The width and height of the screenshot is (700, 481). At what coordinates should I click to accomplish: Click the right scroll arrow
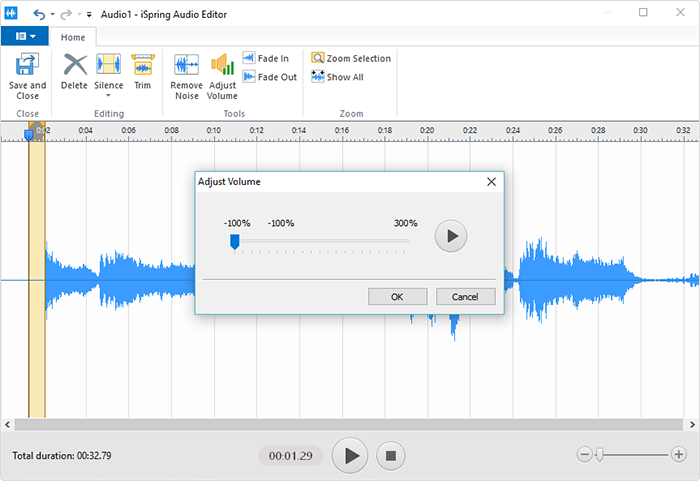pyautogui.click(x=692, y=424)
